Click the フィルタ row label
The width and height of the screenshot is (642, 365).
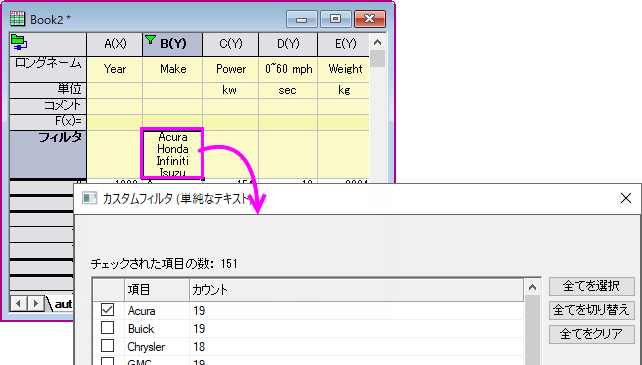tap(48, 154)
